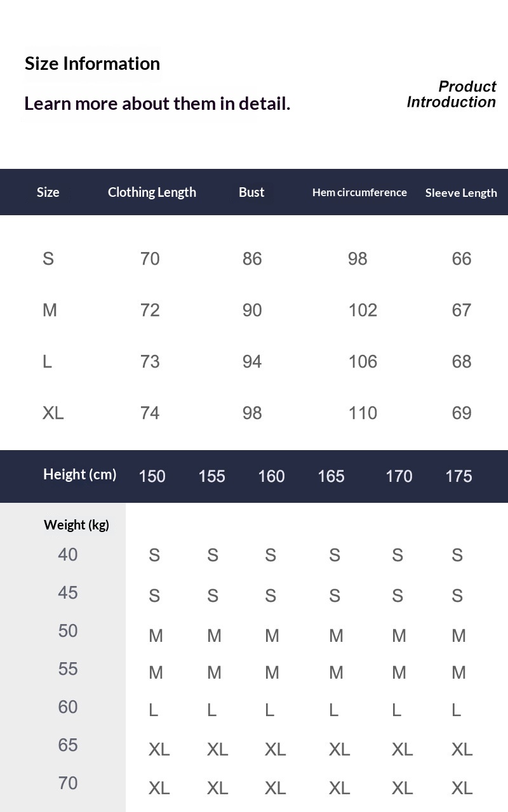Click the Hem circumference column header
Viewport: 508px width, 812px height.
[359, 192]
